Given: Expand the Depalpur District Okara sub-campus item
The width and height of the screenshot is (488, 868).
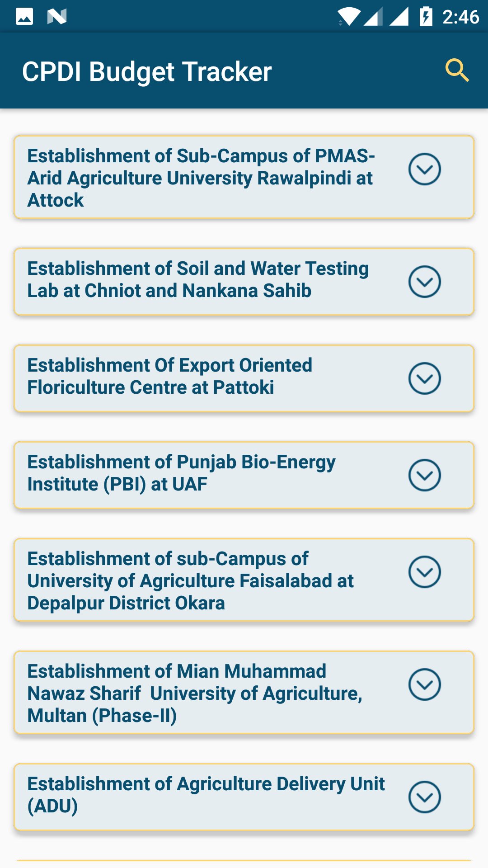Looking at the screenshot, I should click(424, 572).
